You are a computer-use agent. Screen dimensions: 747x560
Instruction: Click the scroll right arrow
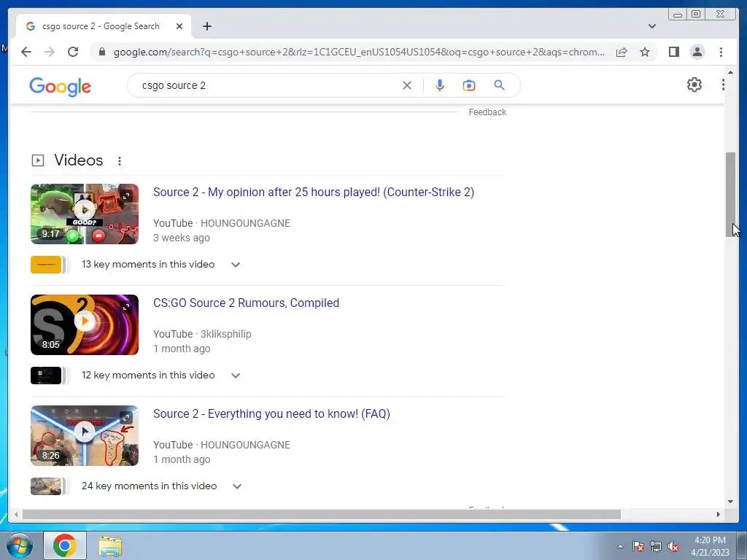[719, 514]
